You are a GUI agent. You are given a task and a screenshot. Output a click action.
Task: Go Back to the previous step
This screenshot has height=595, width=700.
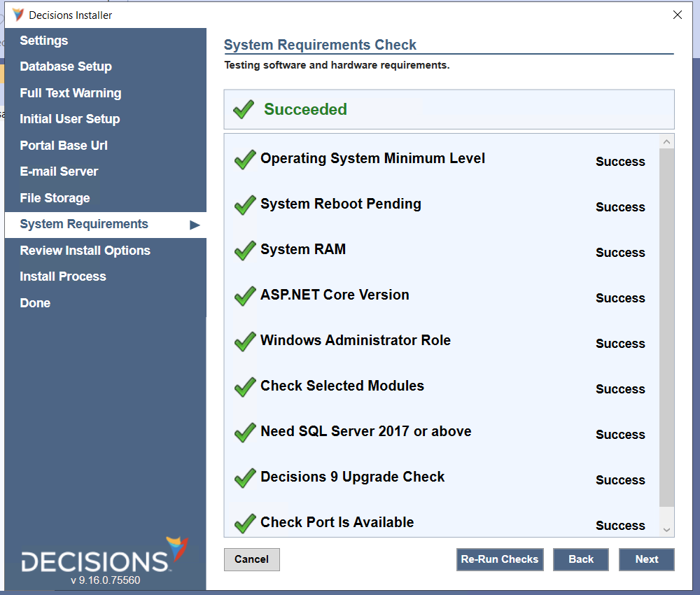point(581,559)
